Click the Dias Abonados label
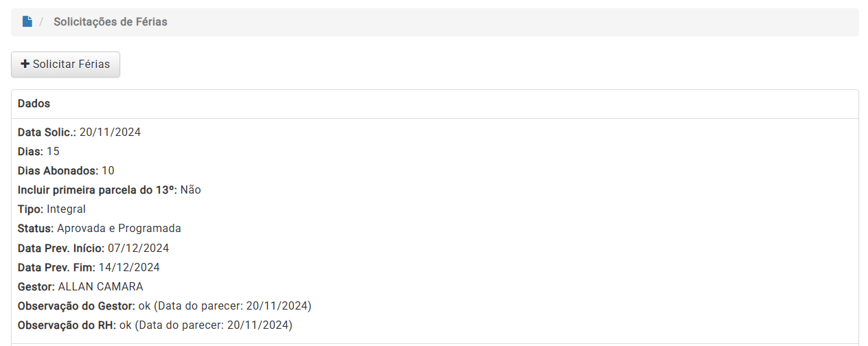The height and width of the screenshot is (346, 868). click(58, 170)
